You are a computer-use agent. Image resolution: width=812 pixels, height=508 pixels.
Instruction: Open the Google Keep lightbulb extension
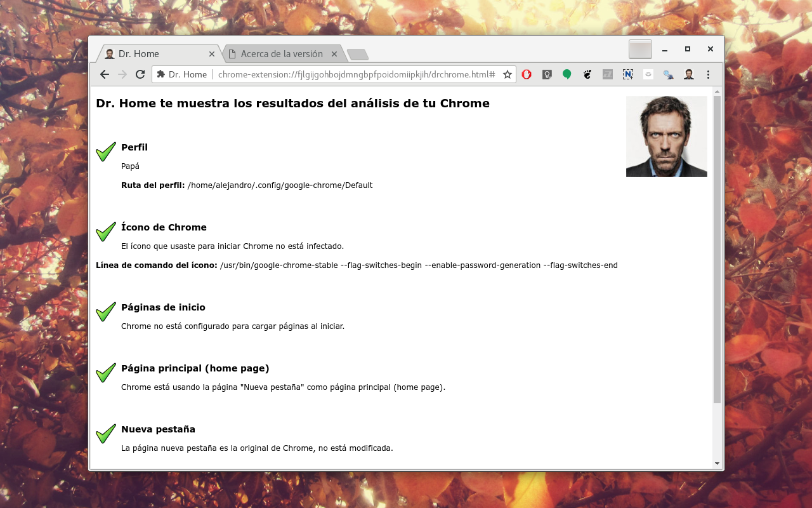(x=547, y=74)
